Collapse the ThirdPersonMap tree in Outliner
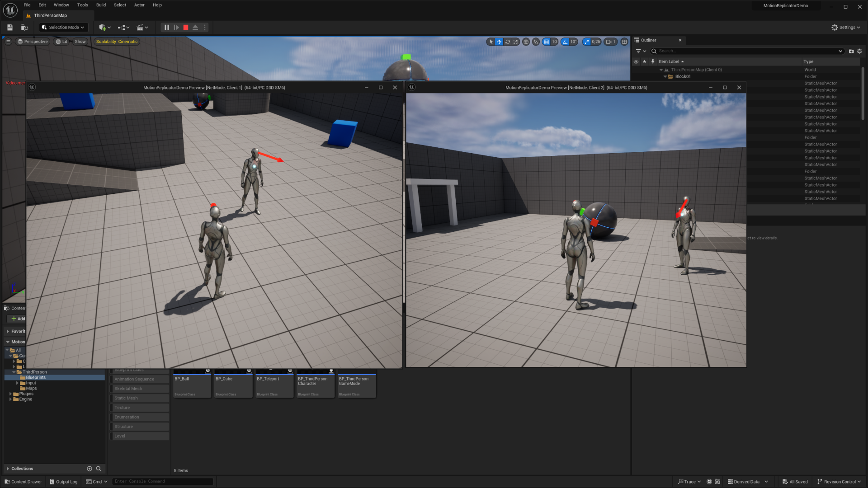 pos(661,70)
